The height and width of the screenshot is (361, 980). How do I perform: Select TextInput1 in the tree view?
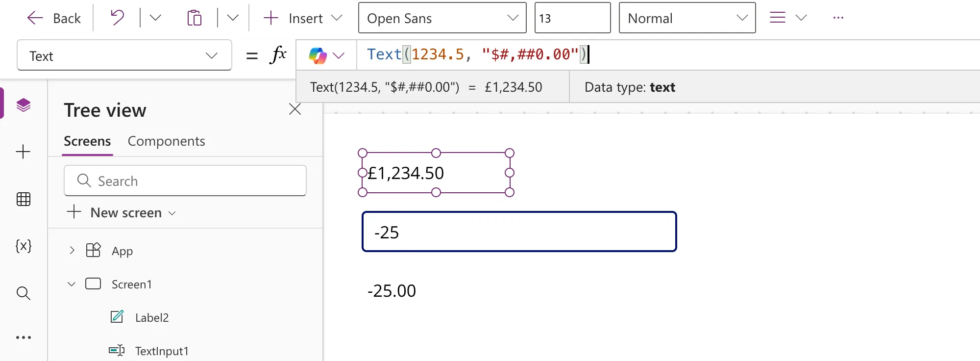pyautogui.click(x=162, y=351)
